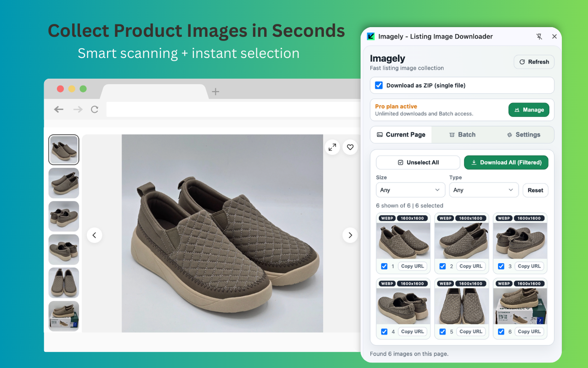Expand the product image to fullscreen
The image size is (588, 368).
[x=332, y=147]
